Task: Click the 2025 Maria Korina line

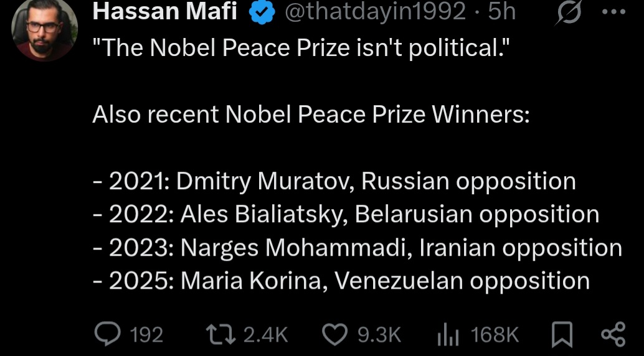Action: click(341, 281)
